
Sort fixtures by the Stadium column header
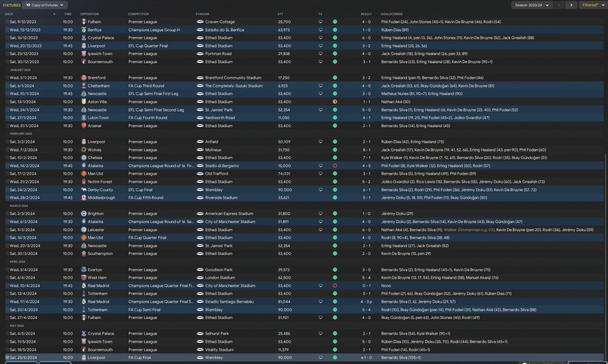(x=202, y=14)
